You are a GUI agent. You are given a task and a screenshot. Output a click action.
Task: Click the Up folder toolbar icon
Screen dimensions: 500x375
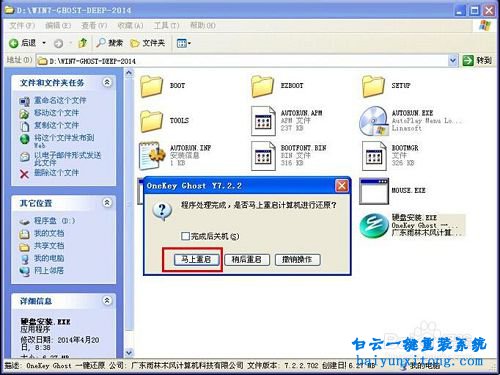click(82, 43)
